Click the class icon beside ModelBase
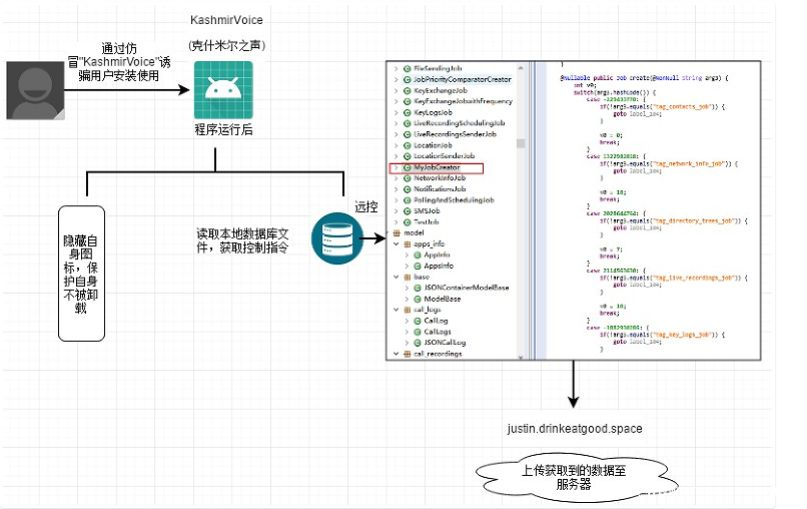 click(x=417, y=299)
